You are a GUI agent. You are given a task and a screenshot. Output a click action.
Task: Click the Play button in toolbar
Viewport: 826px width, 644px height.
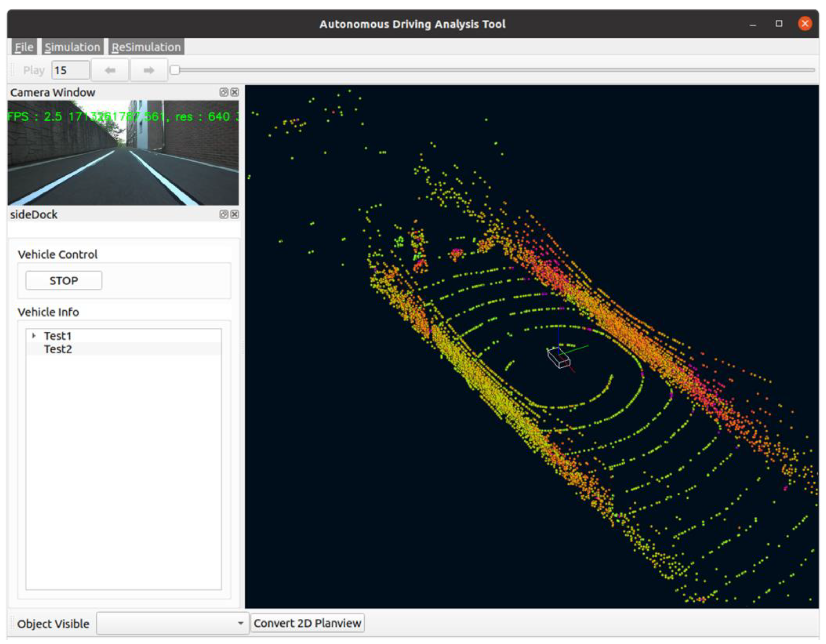(x=34, y=70)
